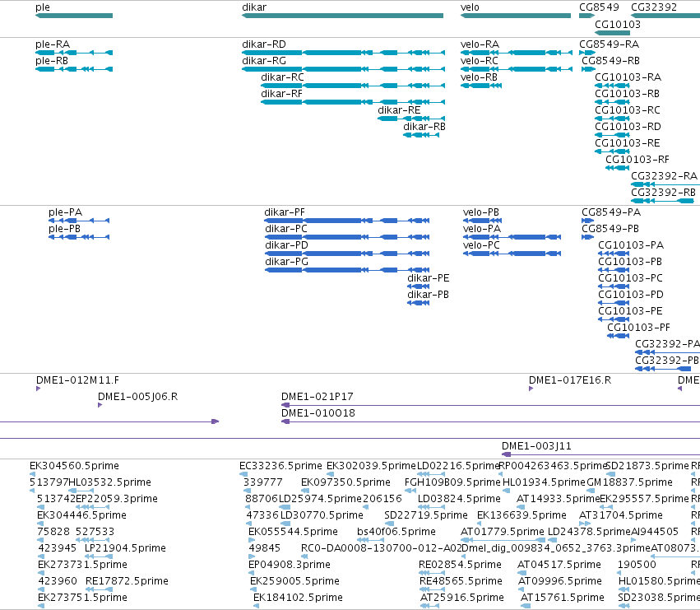
Task: Open the velo gene label
Action: pos(470,7)
